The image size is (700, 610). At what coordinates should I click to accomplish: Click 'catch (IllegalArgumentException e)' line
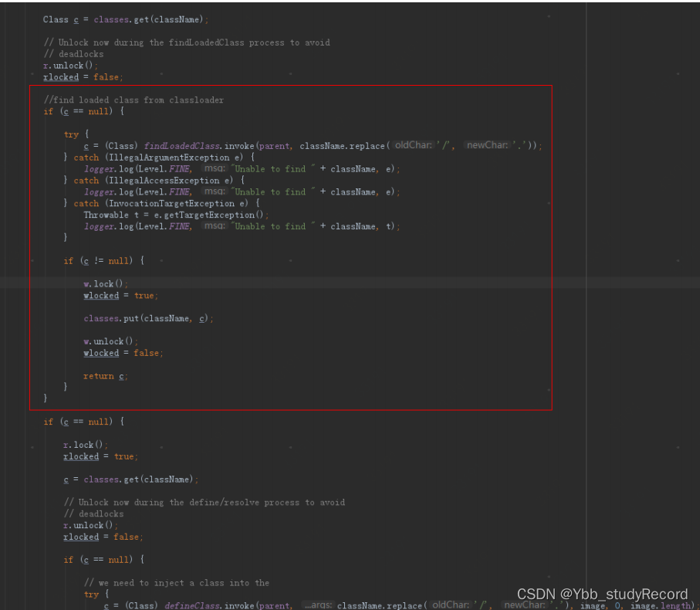click(160, 158)
